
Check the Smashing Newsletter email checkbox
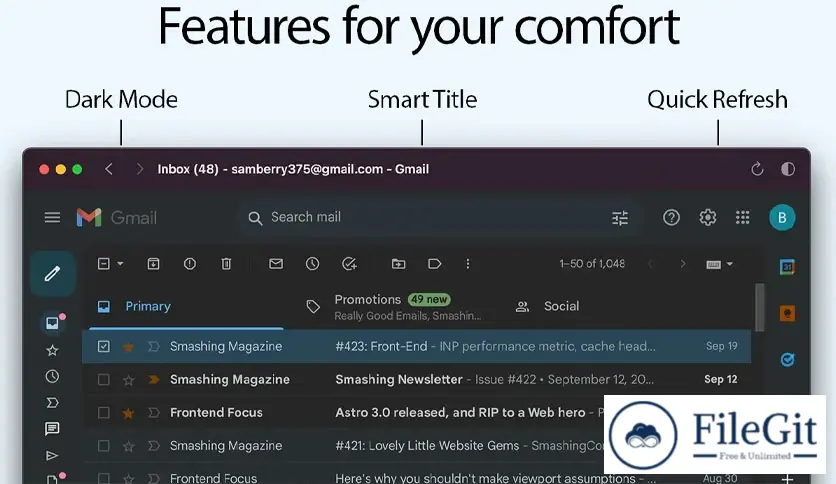(103, 380)
